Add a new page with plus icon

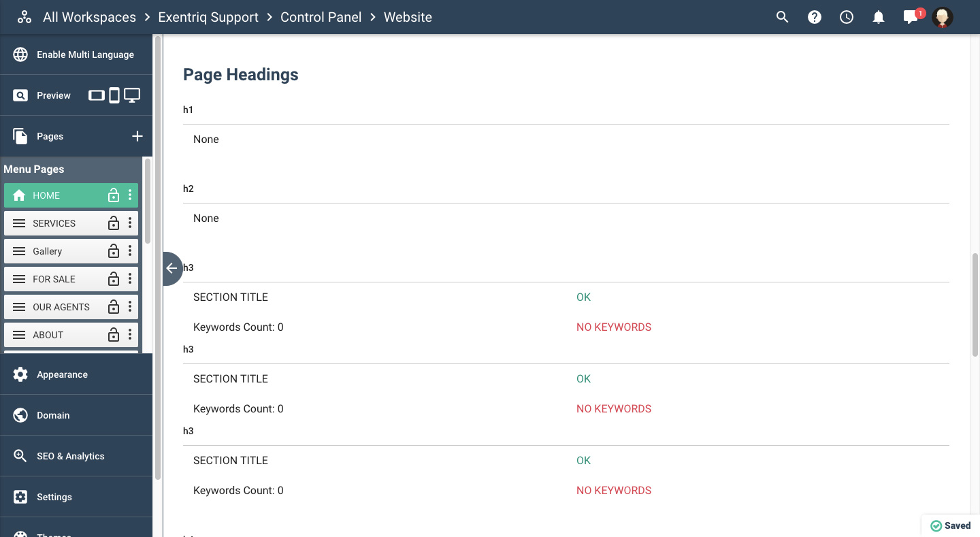pyautogui.click(x=137, y=136)
